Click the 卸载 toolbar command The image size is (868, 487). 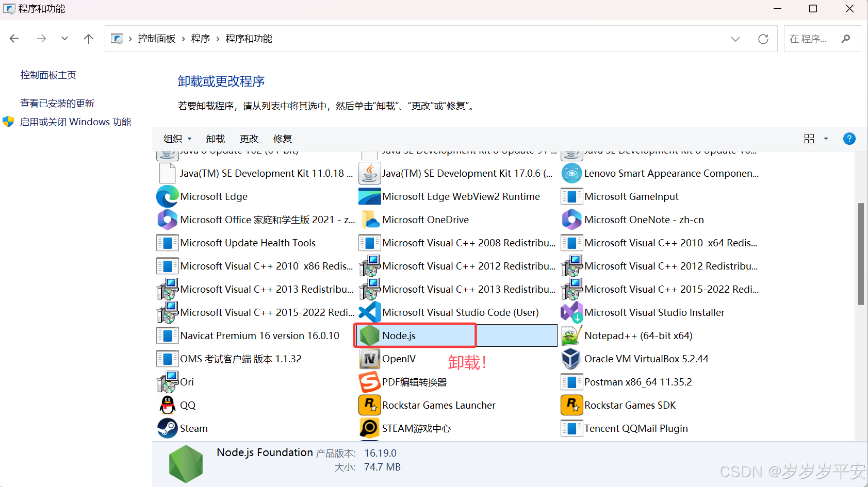pyautogui.click(x=216, y=139)
